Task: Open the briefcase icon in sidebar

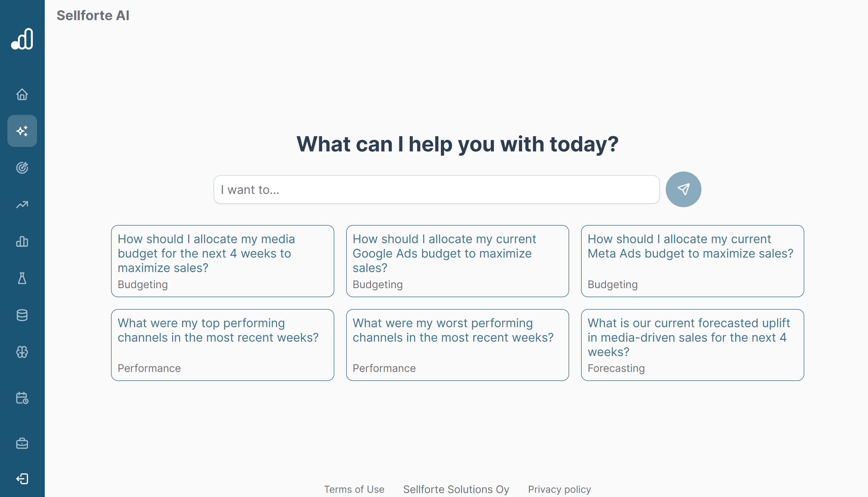Action: [22, 444]
